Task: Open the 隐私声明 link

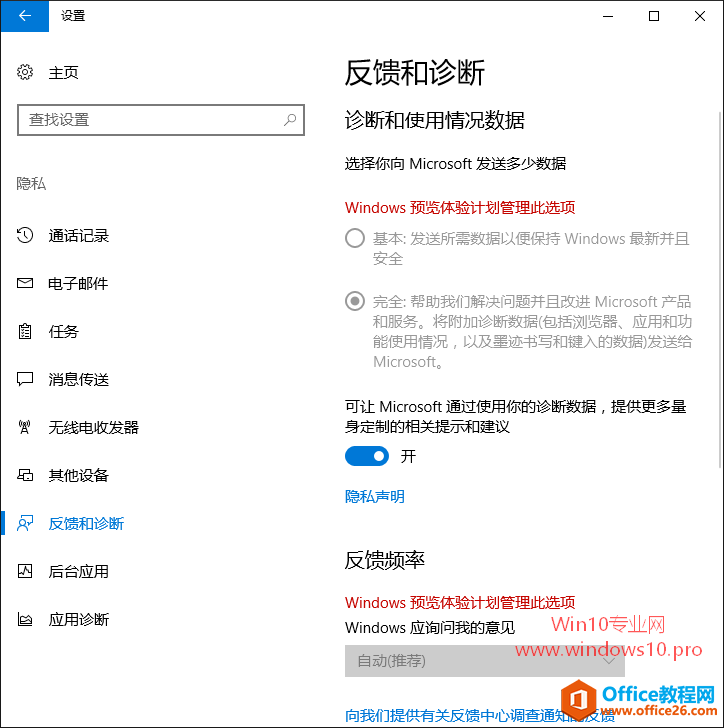Action: click(374, 496)
